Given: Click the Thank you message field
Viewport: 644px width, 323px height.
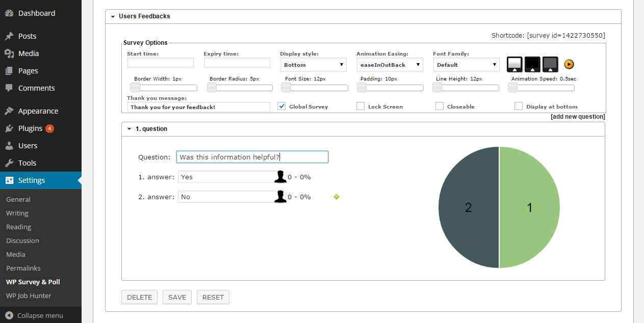Looking at the screenshot, I should tap(199, 107).
